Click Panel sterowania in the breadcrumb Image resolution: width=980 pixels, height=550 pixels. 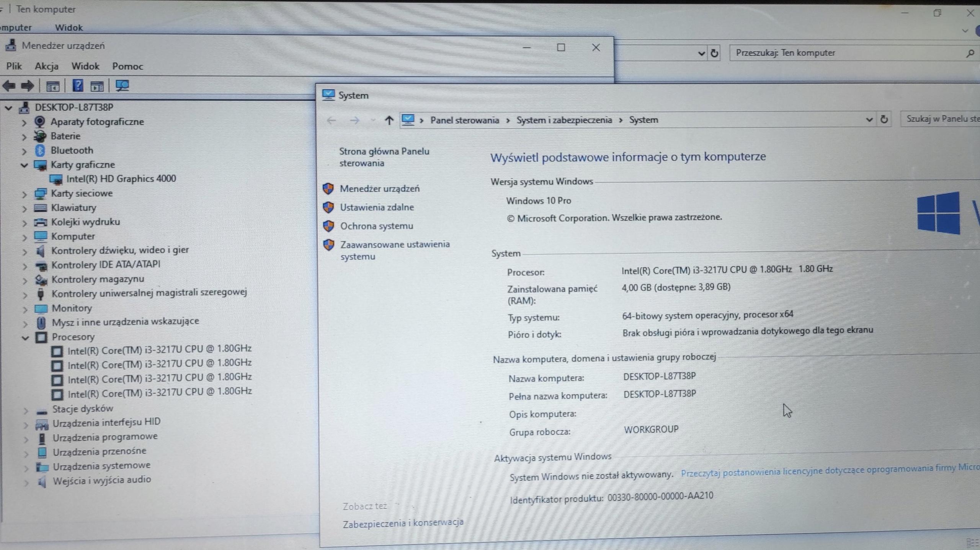pos(464,120)
